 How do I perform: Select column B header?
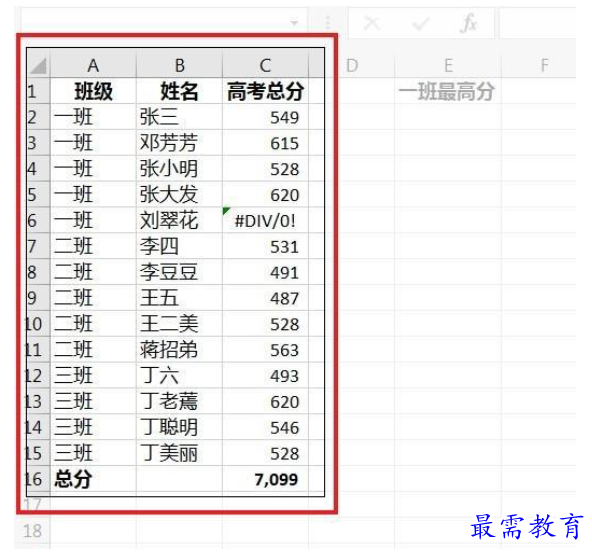pyautogui.click(x=179, y=66)
